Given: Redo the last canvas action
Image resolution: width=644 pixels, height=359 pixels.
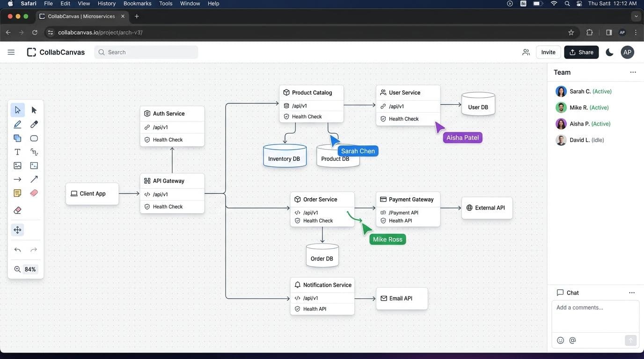Looking at the screenshot, I should 34,250.
